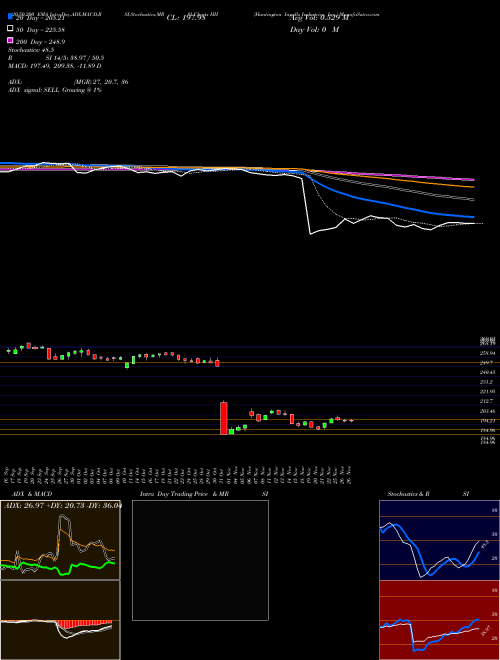
Task: Click the ADX indicator header with DY values
Action: point(63,505)
